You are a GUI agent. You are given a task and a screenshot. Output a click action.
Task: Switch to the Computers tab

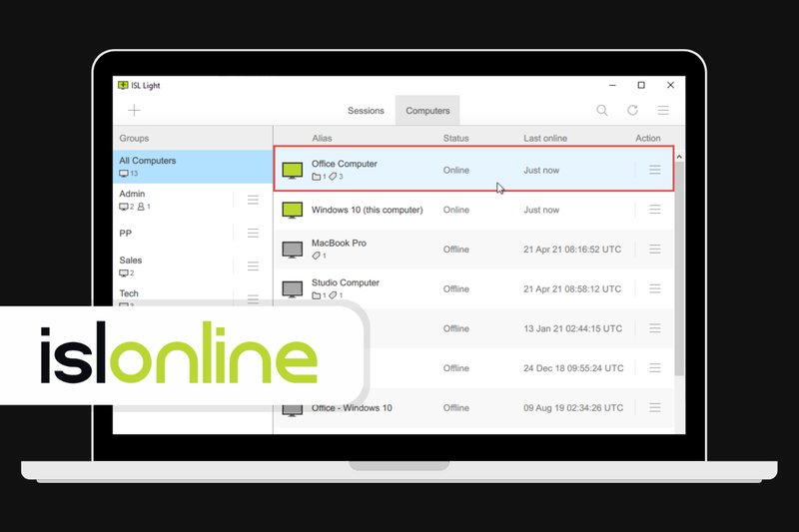click(x=427, y=111)
